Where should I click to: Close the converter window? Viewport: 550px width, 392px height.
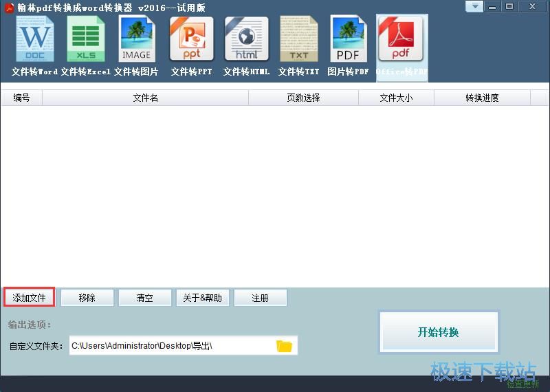[532, 7]
